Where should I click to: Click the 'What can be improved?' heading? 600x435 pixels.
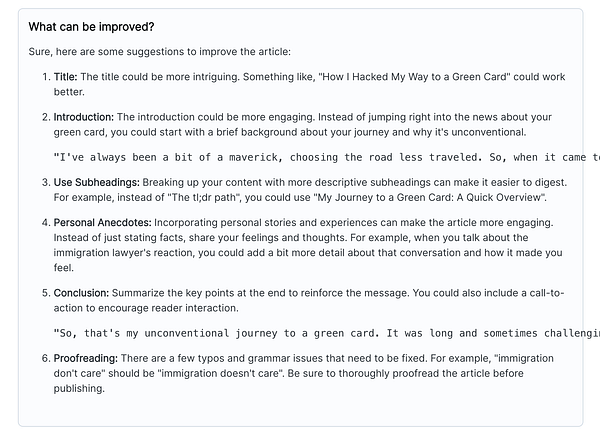point(91,27)
